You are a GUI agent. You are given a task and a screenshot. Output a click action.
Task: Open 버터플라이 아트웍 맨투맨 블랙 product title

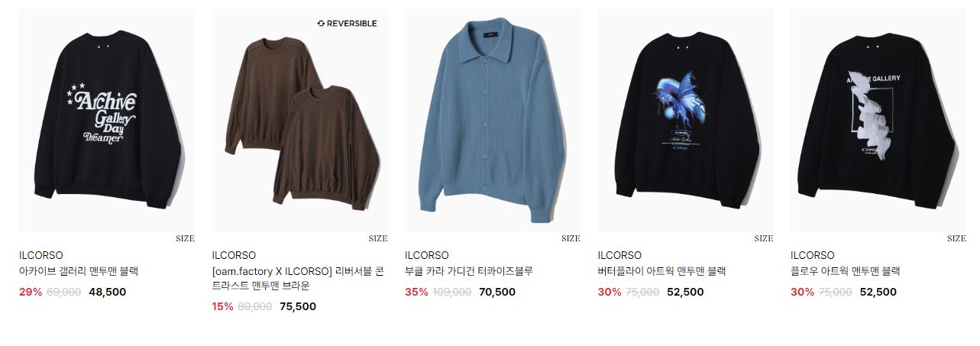661,271
